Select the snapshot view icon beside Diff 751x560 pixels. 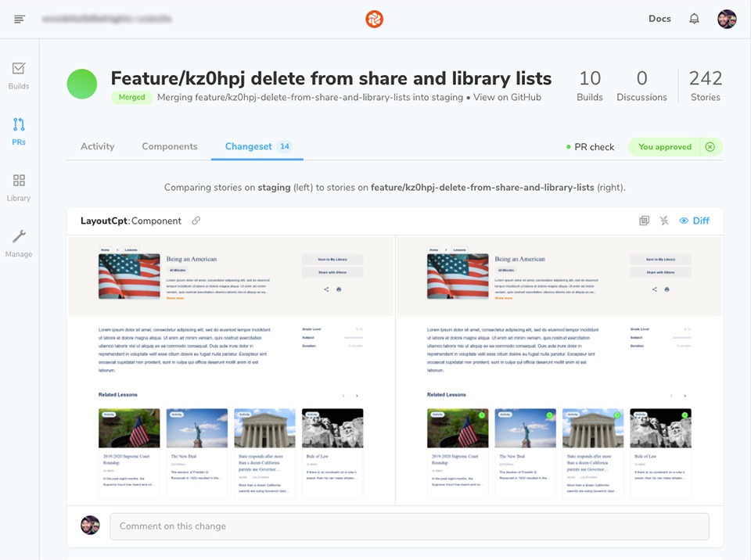pyautogui.click(x=644, y=221)
